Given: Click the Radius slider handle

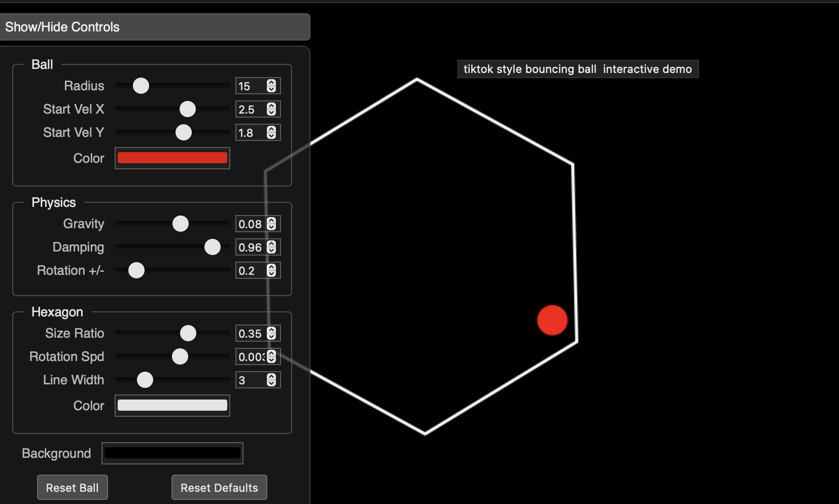Looking at the screenshot, I should click(141, 86).
